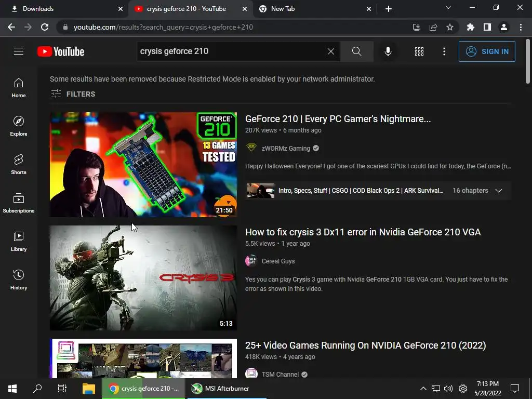Click the Crysis 3 video thumbnail
Image resolution: width=532 pixels, height=399 pixels.
pos(143,278)
